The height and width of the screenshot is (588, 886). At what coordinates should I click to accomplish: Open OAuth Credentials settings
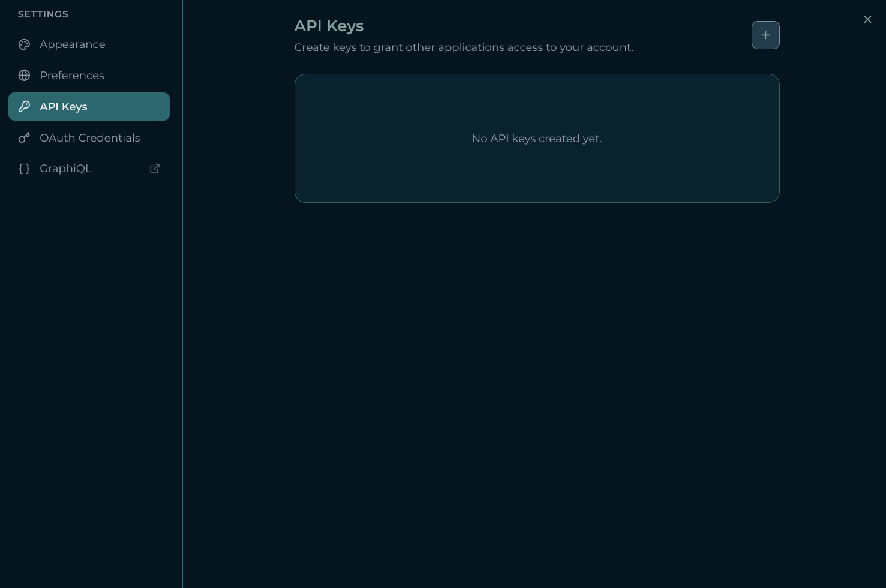click(89, 138)
